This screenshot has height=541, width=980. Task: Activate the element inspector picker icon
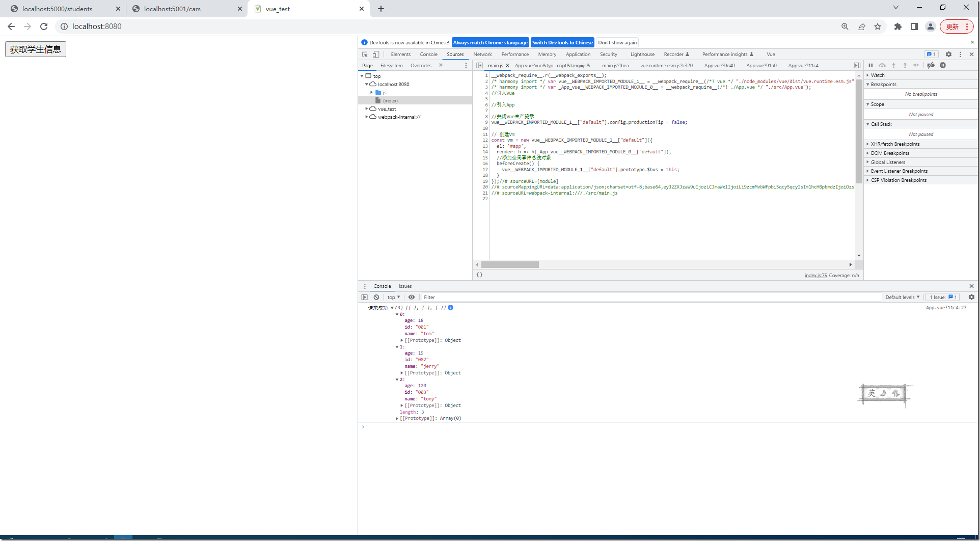pos(365,55)
